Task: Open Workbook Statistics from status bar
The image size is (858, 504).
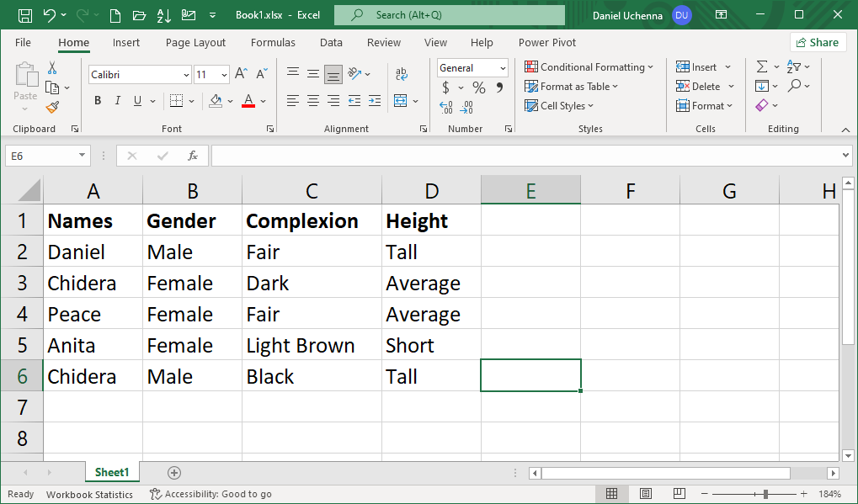Action: (x=89, y=495)
